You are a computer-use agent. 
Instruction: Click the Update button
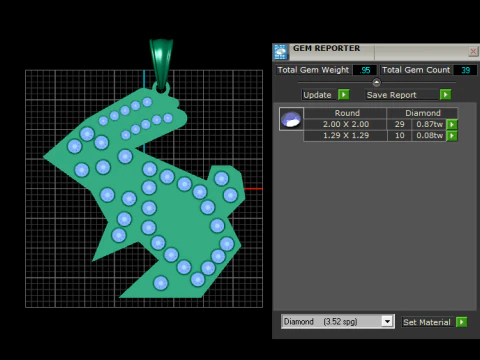[x=318, y=95]
